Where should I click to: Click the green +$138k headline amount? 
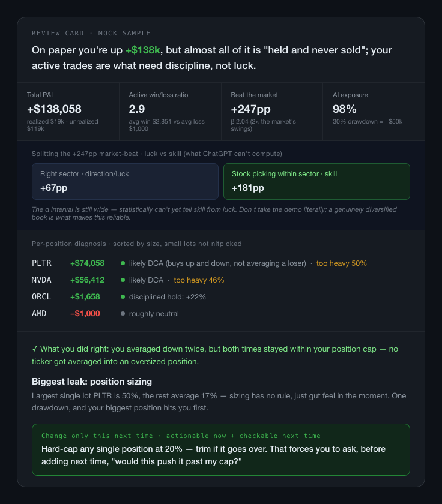coord(143,50)
